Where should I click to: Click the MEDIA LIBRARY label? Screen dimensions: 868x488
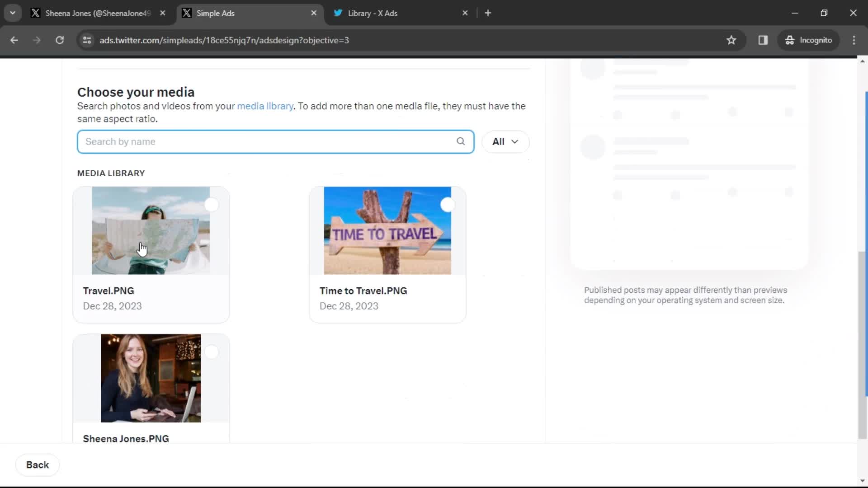pyautogui.click(x=111, y=173)
